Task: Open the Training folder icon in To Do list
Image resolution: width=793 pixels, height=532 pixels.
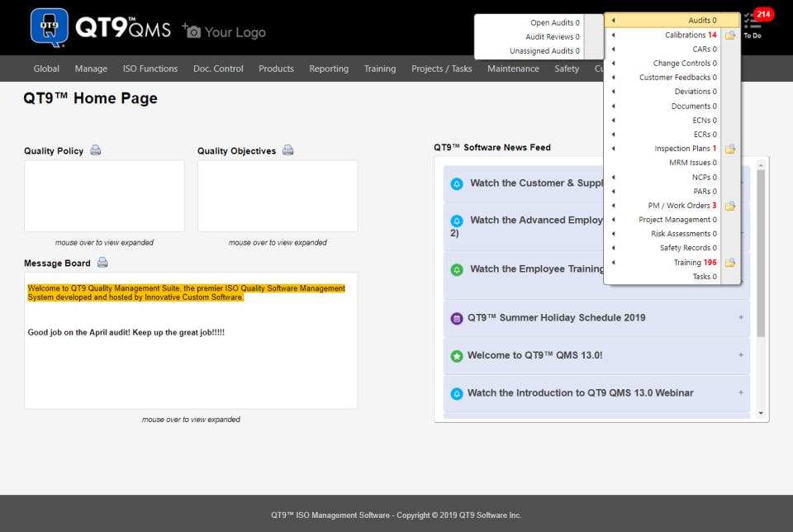Action: point(730,263)
